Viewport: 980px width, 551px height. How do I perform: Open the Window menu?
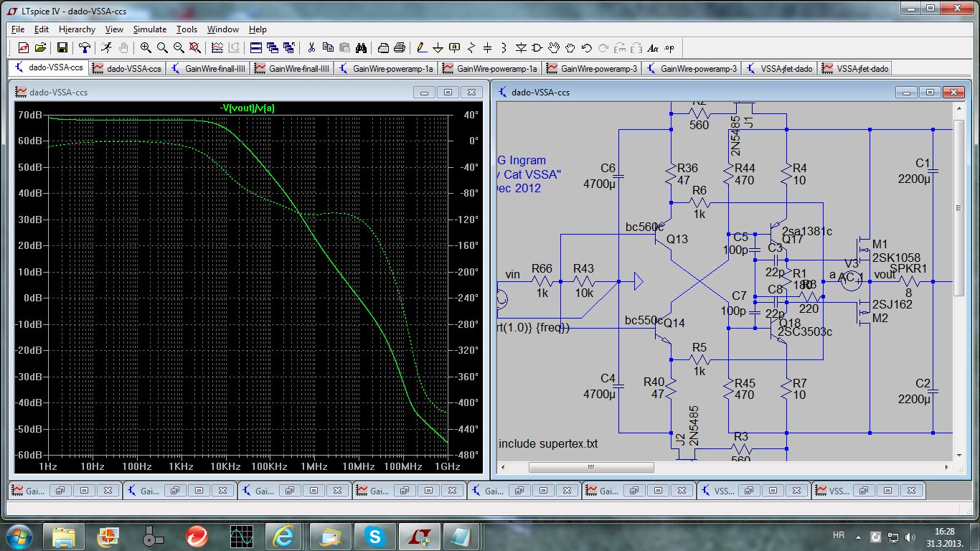click(223, 29)
